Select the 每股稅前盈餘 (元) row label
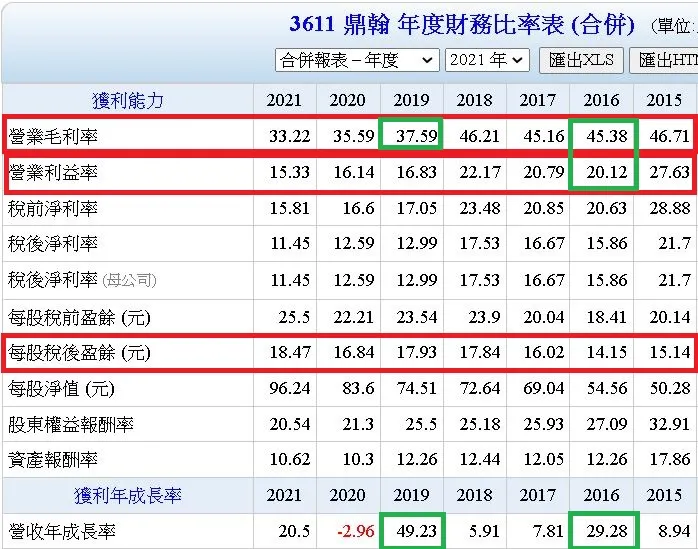 (x=79, y=317)
